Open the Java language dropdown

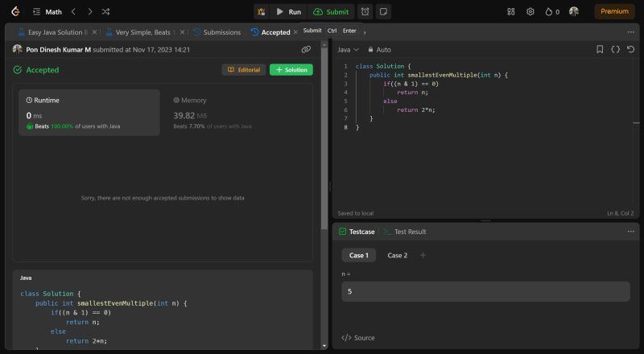348,50
